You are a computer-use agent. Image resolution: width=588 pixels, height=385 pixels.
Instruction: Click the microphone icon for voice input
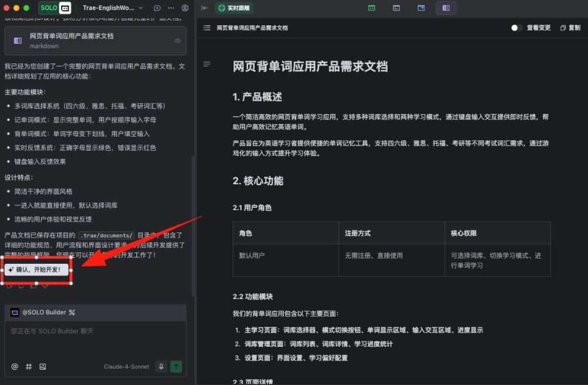click(161, 366)
